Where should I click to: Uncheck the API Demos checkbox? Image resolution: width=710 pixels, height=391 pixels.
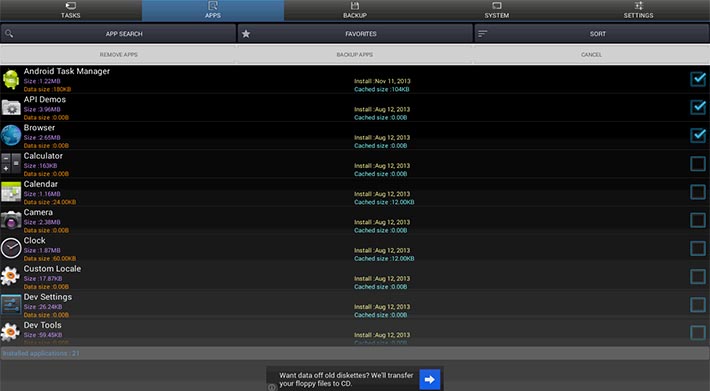click(x=698, y=107)
